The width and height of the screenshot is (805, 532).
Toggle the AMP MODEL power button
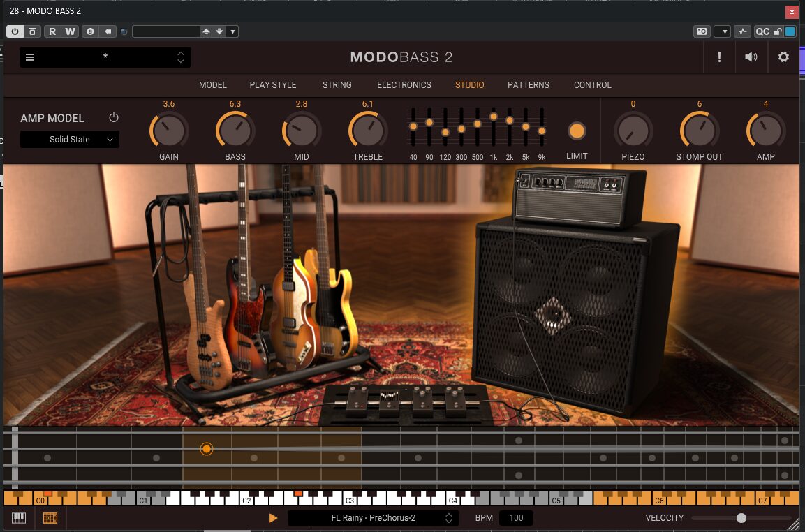pyautogui.click(x=114, y=117)
